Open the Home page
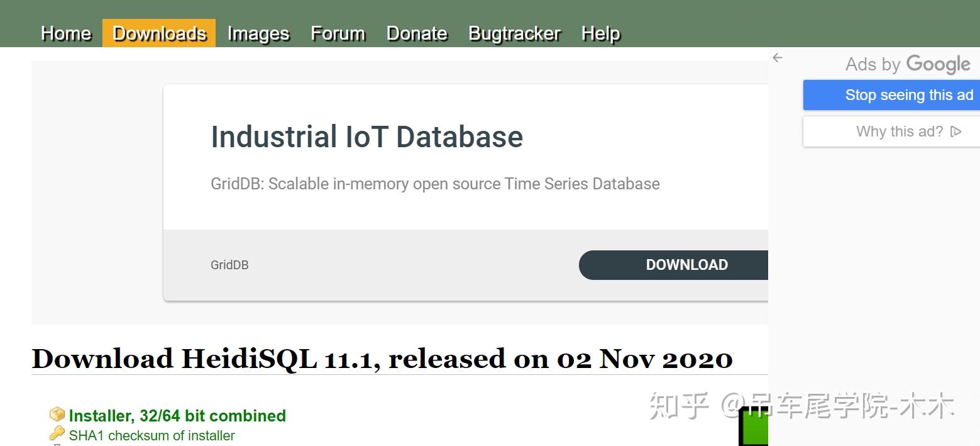This screenshot has height=446, width=980. [x=66, y=33]
